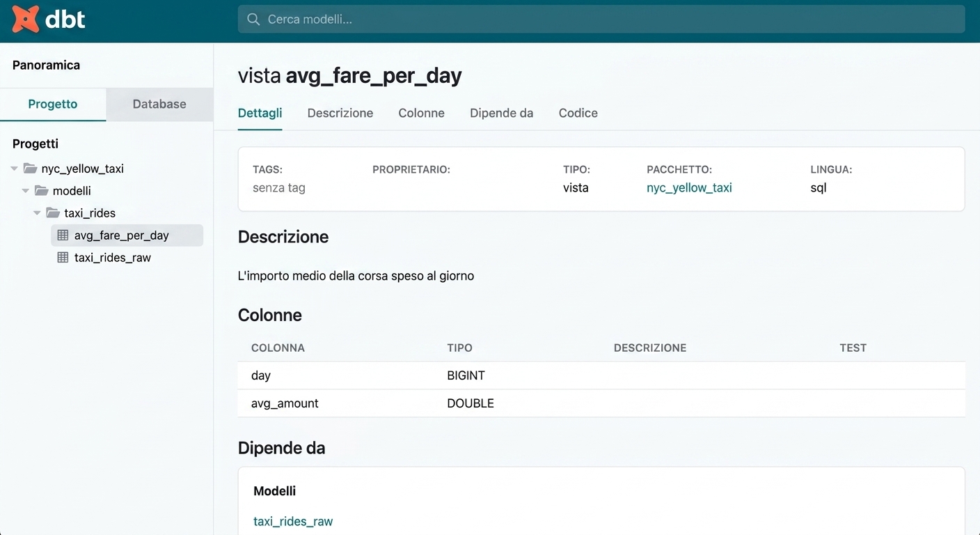The height and width of the screenshot is (535, 980).
Task: Click the COLONNA table header
Action: point(278,348)
